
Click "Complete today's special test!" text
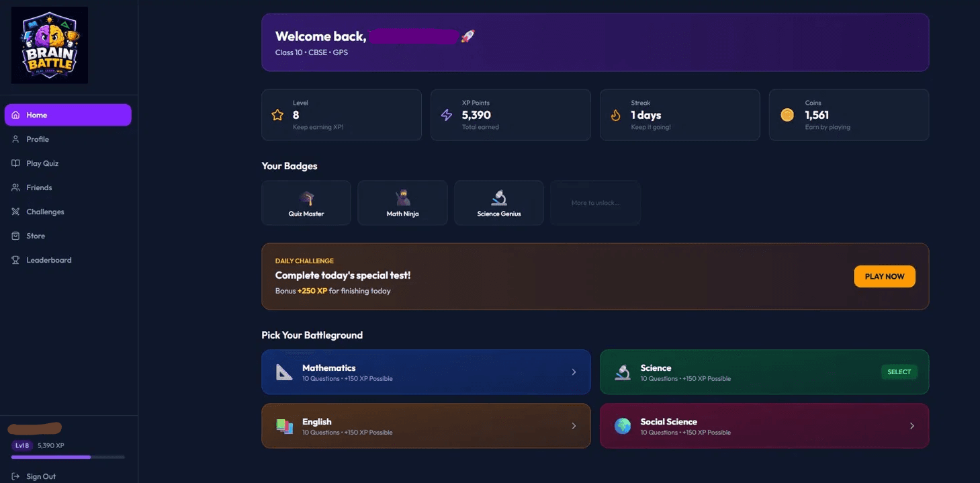(x=343, y=275)
